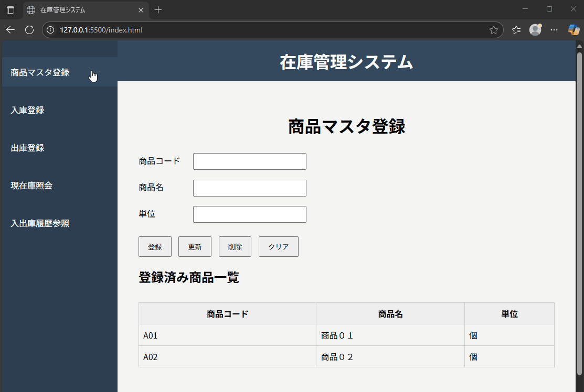Minimize the browser window
Image resolution: width=584 pixels, height=392 pixels.
click(525, 9)
